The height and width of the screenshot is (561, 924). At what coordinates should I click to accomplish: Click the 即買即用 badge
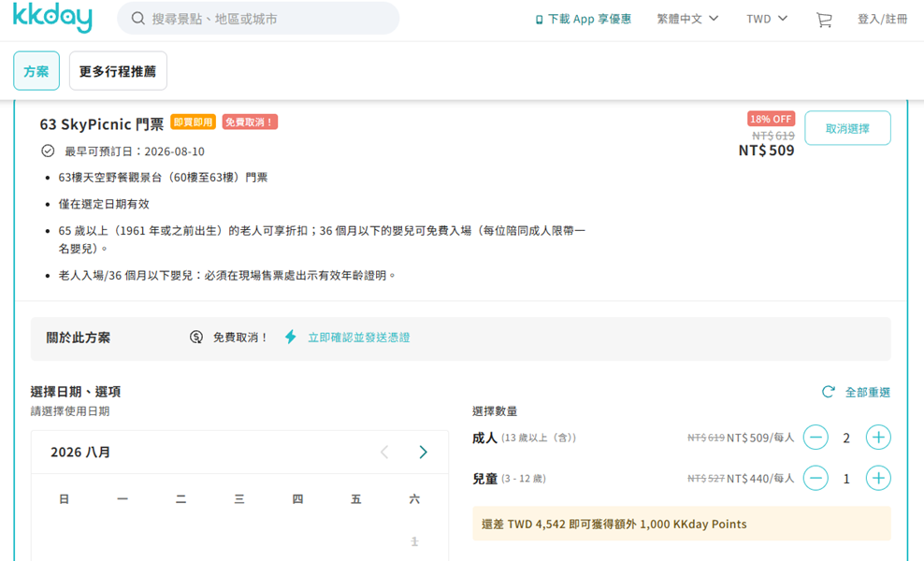[193, 122]
